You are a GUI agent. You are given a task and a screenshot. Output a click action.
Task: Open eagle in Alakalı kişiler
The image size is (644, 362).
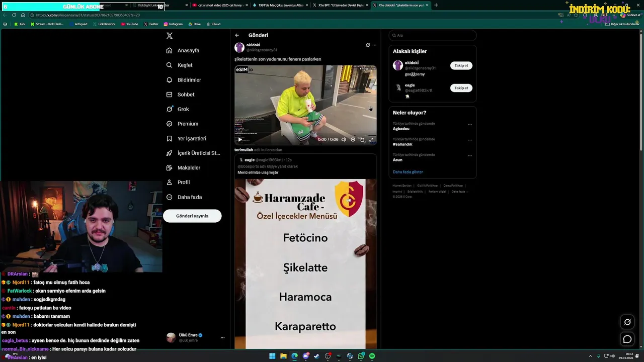coord(410,85)
